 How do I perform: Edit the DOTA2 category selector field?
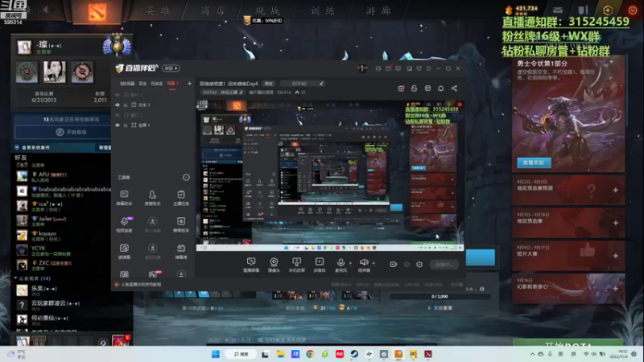tap(303, 84)
